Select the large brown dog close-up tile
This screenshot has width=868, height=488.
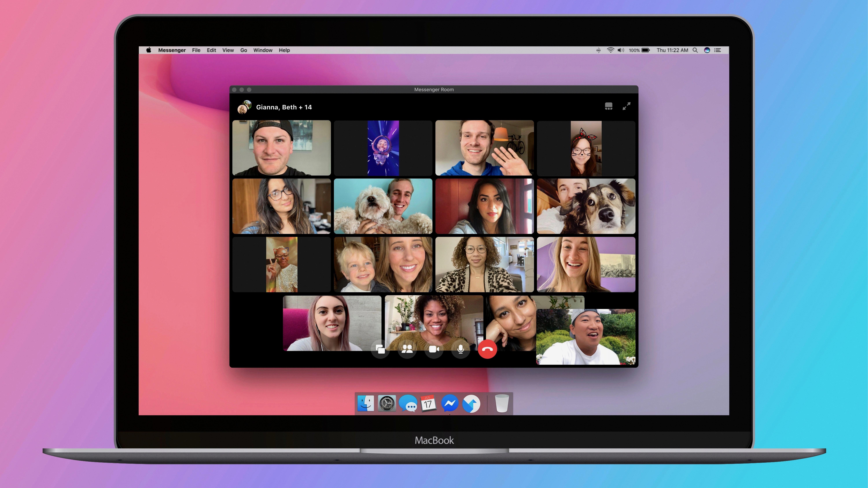pyautogui.click(x=586, y=206)
